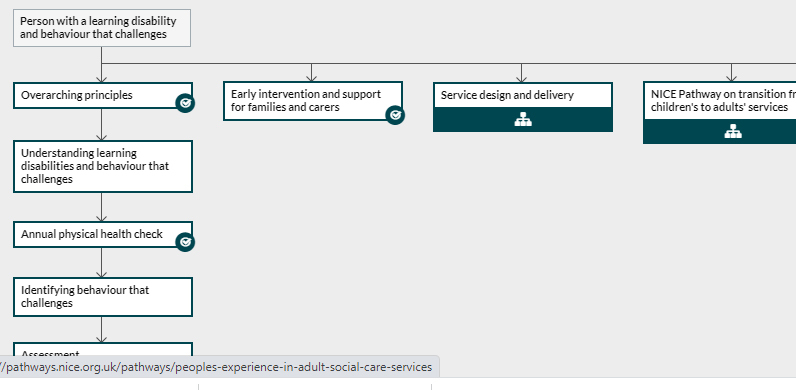Viewport: 796px width, 390px height.
Task: Open the Annual physical health check node
Action: pyautogui.click(x=103, y=235)
